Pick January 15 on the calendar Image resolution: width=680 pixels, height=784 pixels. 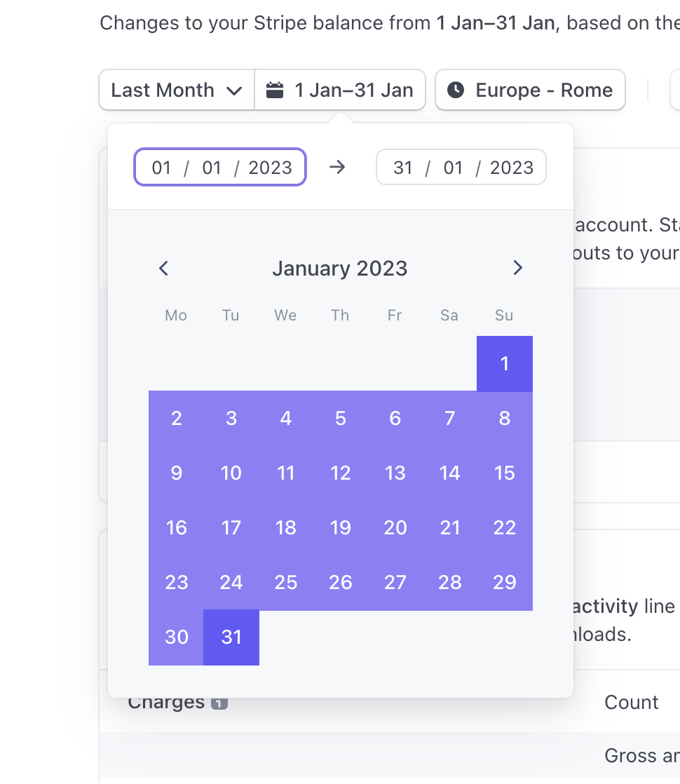click(505, 473)
